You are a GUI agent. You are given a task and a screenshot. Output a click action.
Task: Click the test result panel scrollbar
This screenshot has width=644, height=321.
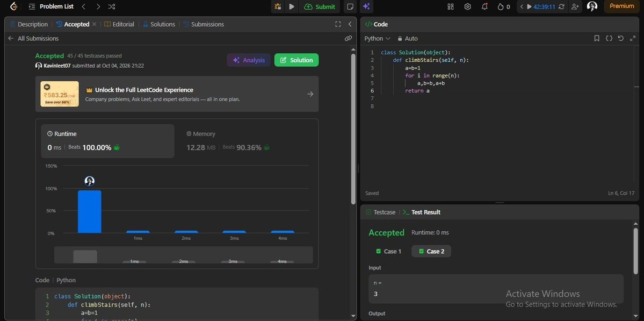click(x=636, y=251)
